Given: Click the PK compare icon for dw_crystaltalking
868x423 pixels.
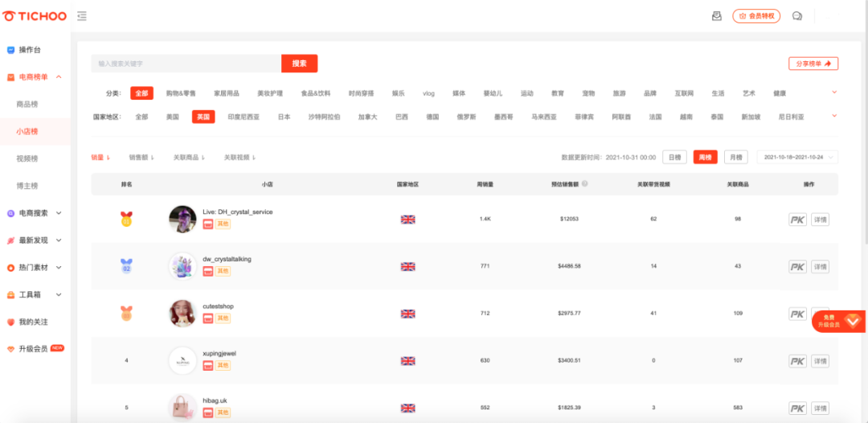Looking at the screenshot, I should (797, 267).
